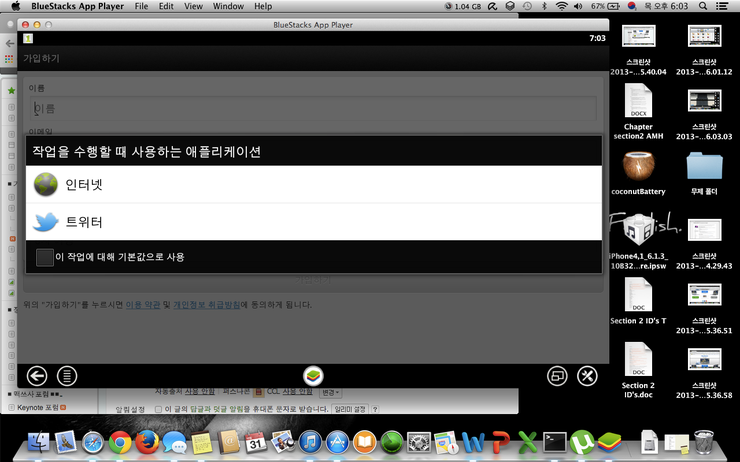The height and width of the screenshot is (462, 740).
Task: Select Section 2 ID's T doc file
Action: [x=638, y=294]
